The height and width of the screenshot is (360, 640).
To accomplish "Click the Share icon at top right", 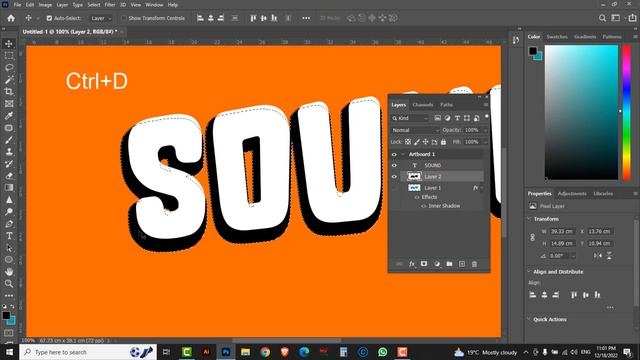I will click(x=632, y=18).
